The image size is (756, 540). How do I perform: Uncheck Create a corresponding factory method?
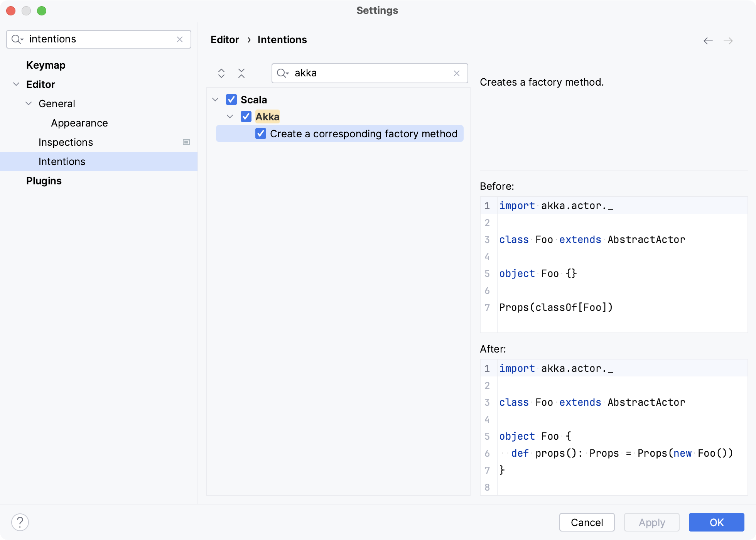(x=261, y=134)
